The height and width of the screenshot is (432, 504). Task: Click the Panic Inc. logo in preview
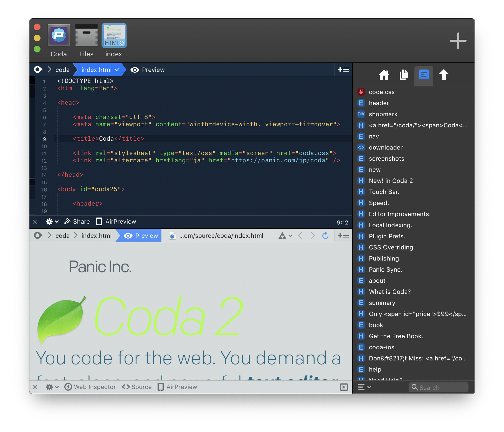pyautogui.click(x=100, y=267)
